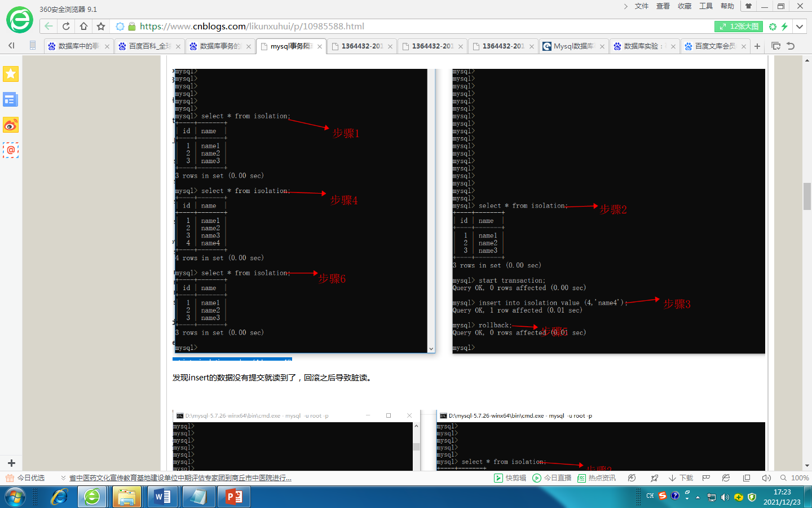
Task: Switch the IE compatibility mode status icon
Action: 726,478
